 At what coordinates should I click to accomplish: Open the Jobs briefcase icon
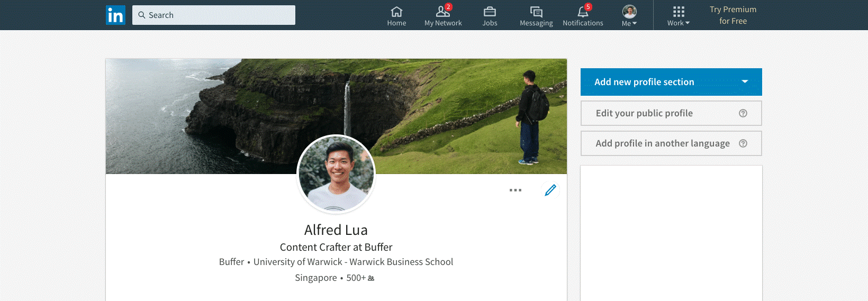(490, 12)
